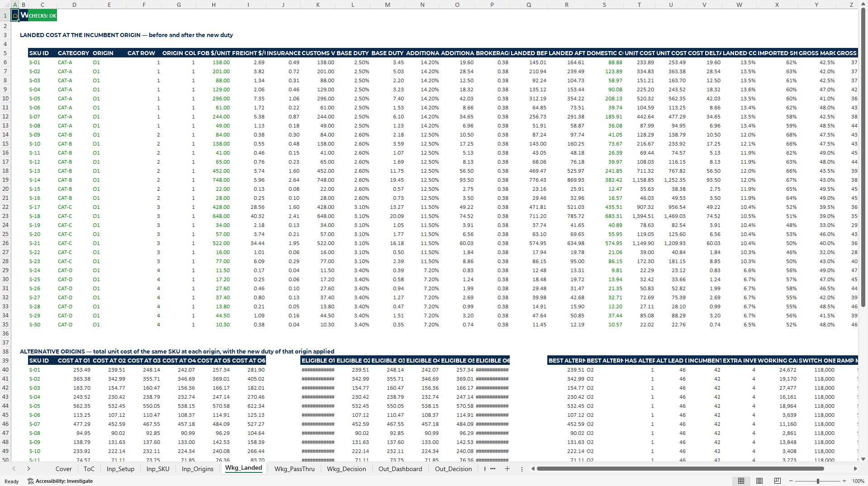Select the 1,252.35 unit cost cell

point(671,180)
